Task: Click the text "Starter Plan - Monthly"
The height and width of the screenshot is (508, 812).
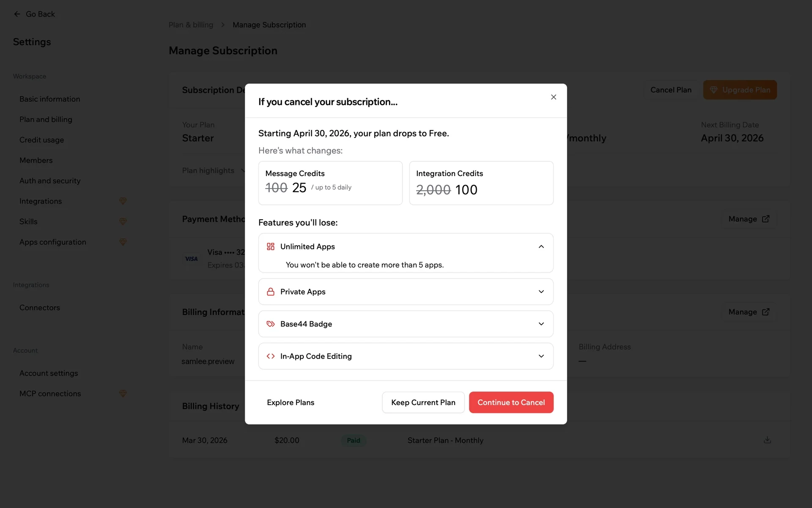Action: click(x=445, y=440)
